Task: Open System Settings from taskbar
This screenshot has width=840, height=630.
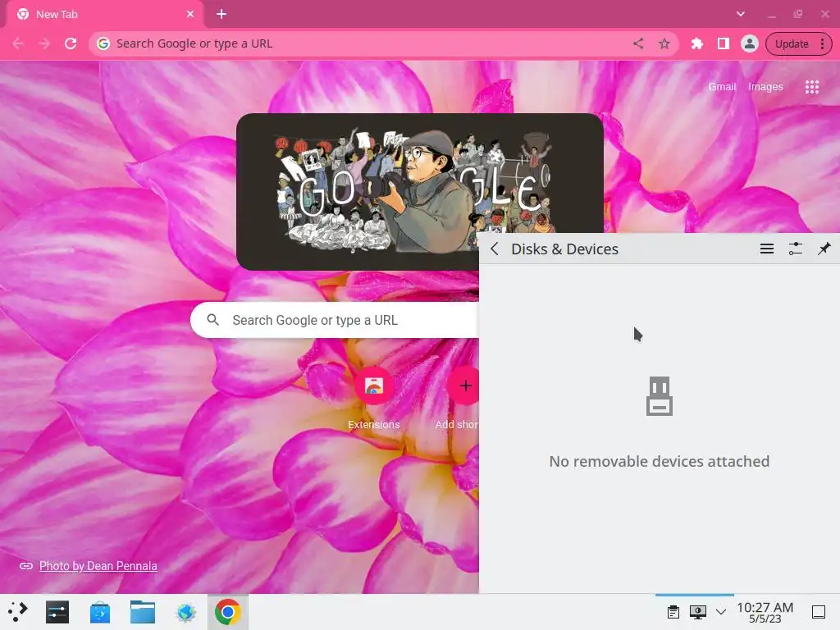Action: 57,612
